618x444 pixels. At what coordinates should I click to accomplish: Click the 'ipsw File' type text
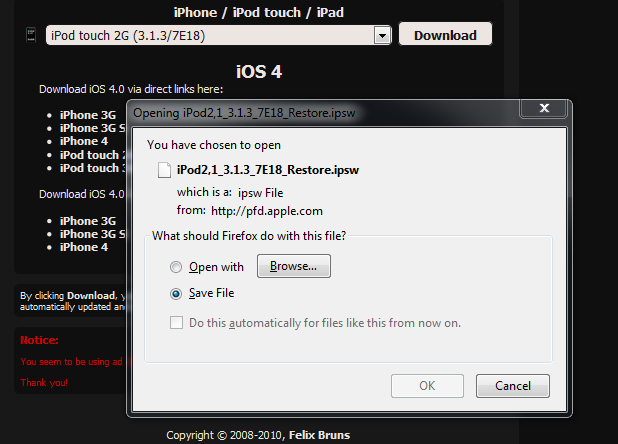click(x=261, y=193)
